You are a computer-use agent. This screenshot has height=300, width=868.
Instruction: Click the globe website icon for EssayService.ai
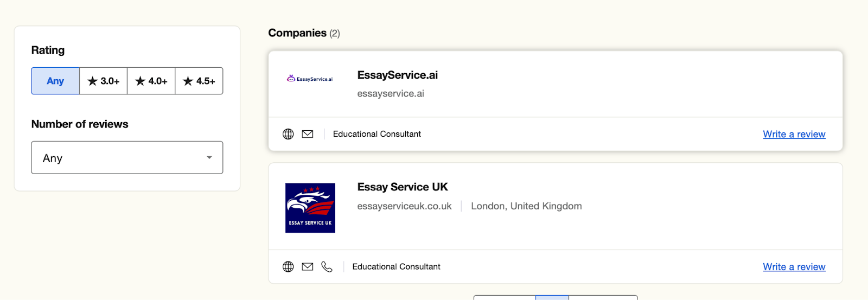(x=288, y=134)
